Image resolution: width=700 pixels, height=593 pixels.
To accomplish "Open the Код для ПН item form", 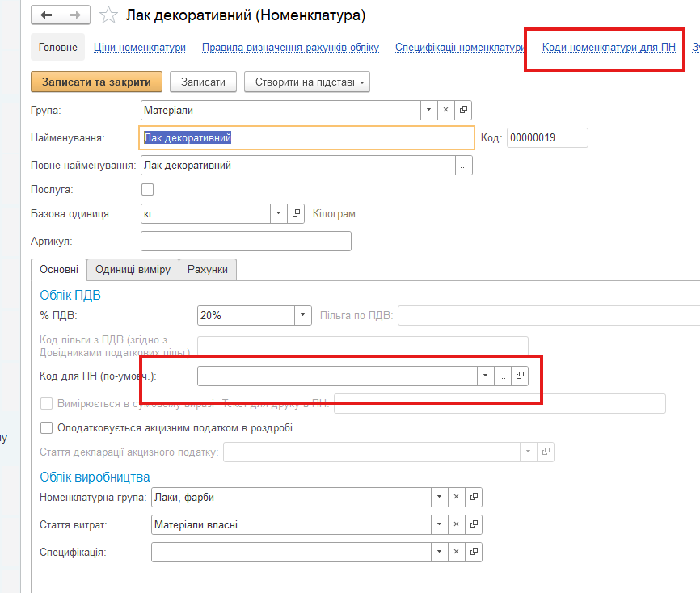I will click(x=520, y=376).
